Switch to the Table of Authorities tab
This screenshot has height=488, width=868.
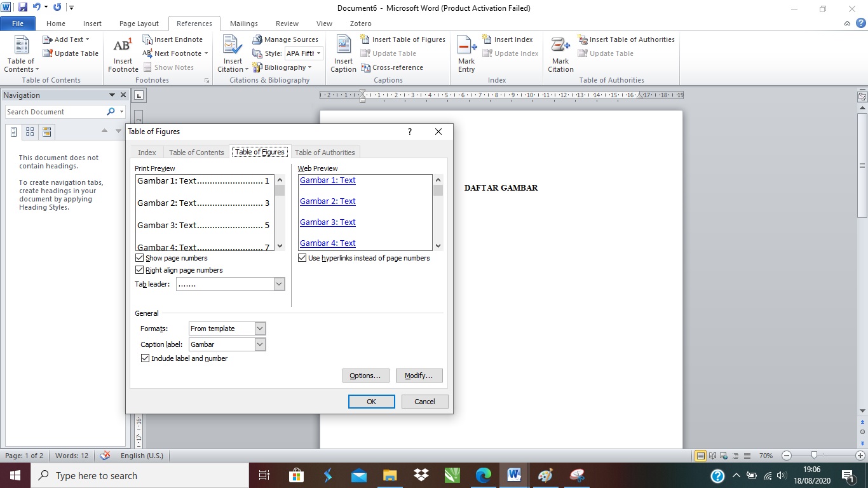[x=325, y=152]
